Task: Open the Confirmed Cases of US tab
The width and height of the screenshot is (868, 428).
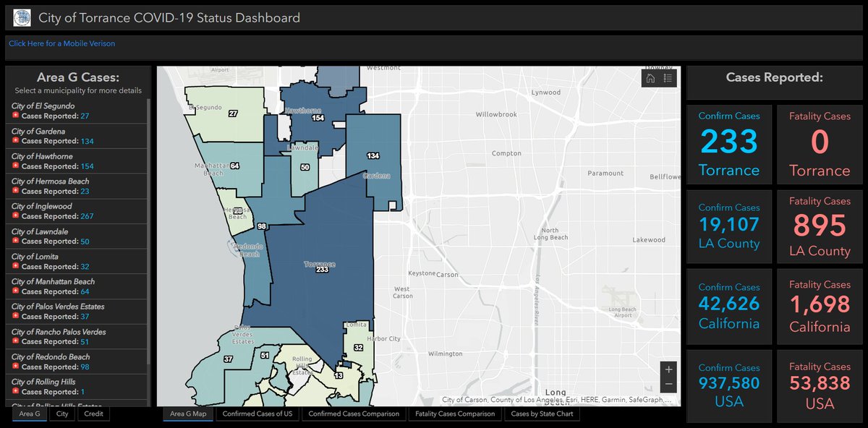Action: coord(258,414)
